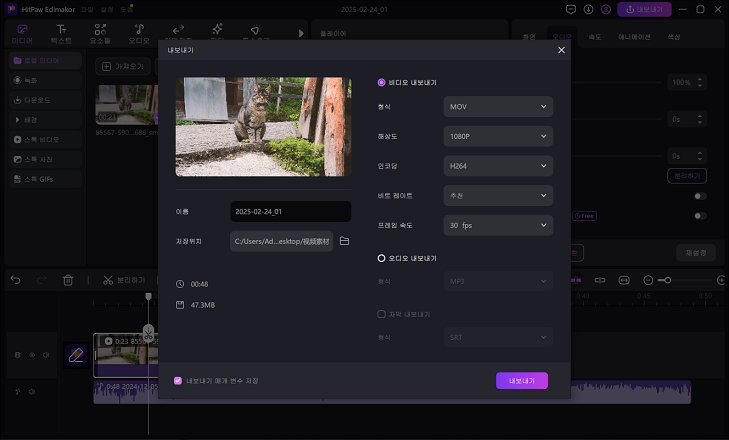The width and height of the screenshot is (729, 440).
Task: Show more toolbar tabs with the right arrow
Action: 301,33
